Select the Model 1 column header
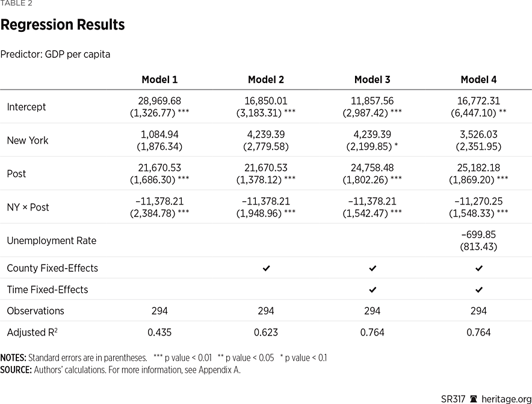 [159, 80]
